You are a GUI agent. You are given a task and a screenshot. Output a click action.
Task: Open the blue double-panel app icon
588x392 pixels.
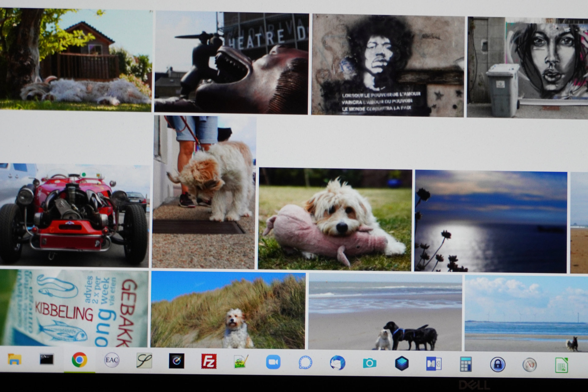click(x=434, y=364)
